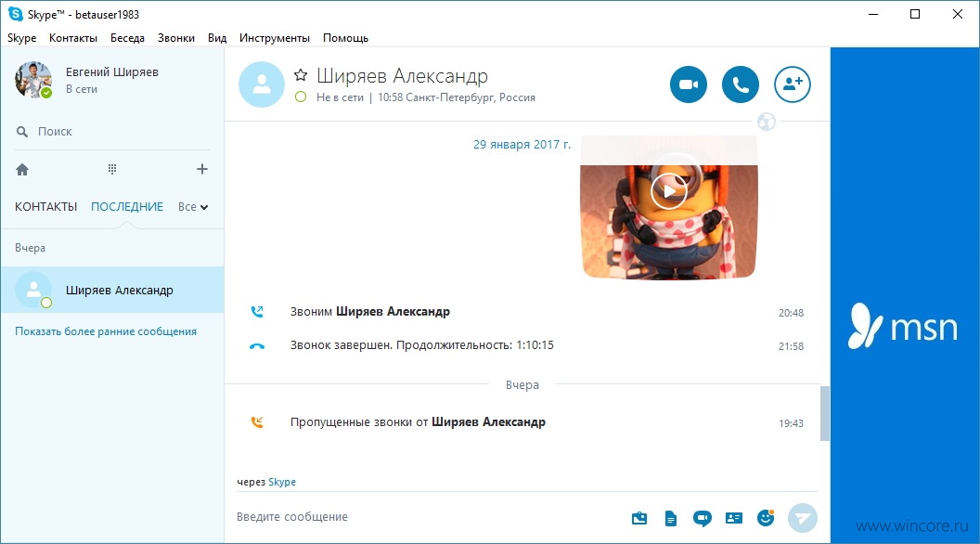Select Ширяев Александр in the recent list
The width and height of the screenshot is (980, 544).
coord(112,291)
